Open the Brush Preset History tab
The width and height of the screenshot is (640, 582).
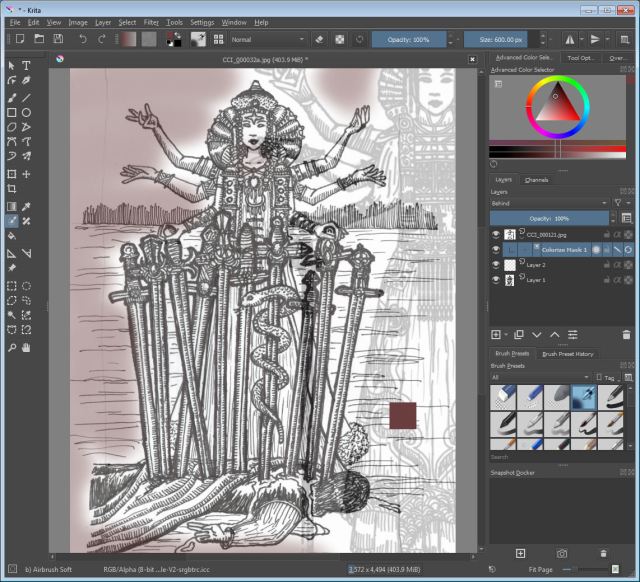point(568,354)
